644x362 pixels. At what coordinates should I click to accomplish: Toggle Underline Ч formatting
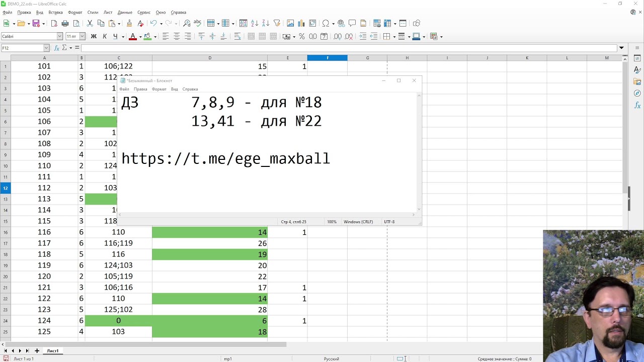(x=115, y=36)
